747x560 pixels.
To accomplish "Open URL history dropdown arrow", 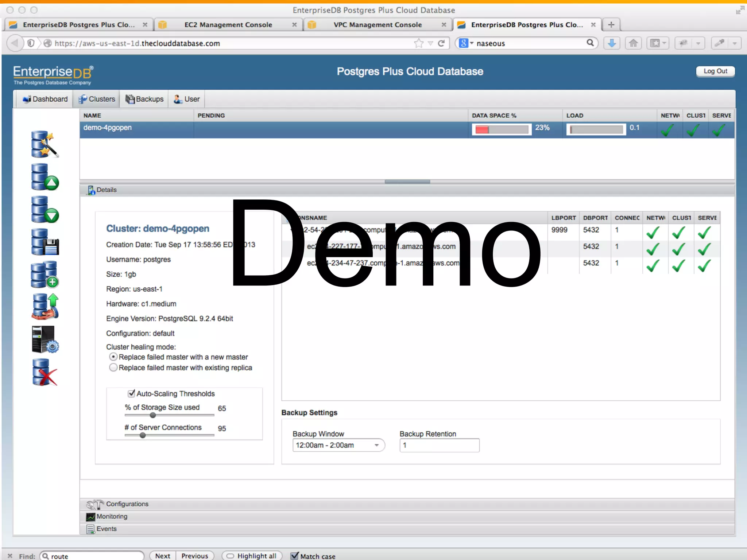I will click(x=430, y=43).
